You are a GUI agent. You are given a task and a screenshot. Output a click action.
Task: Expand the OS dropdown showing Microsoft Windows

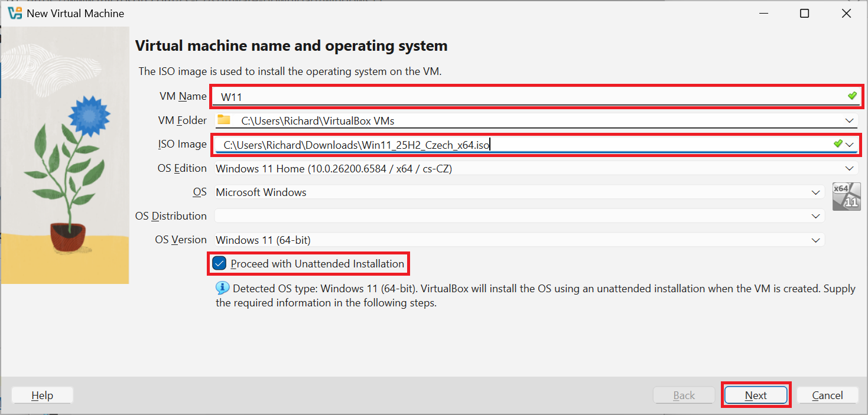815,192
